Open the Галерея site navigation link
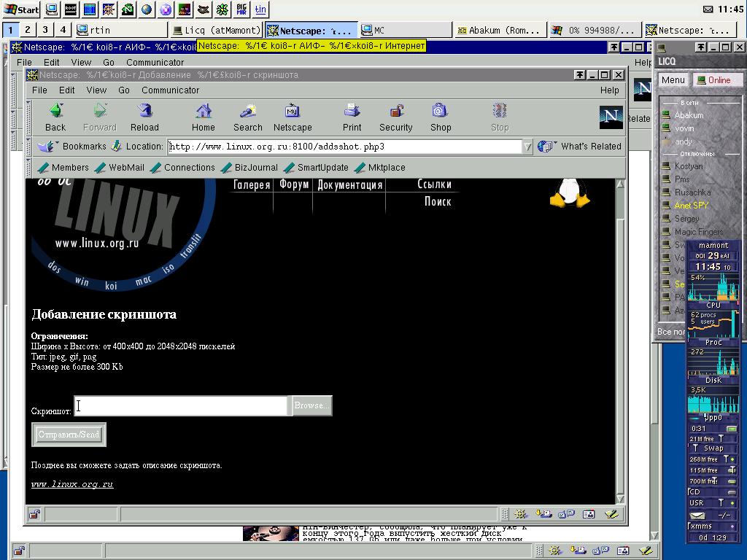This screenshot has width=747, height=560. point(252,184)
